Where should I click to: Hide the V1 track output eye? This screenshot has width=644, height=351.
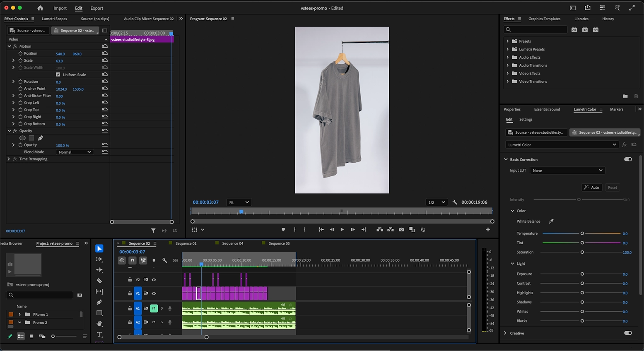pyautogui.click(x=154, y=293)
